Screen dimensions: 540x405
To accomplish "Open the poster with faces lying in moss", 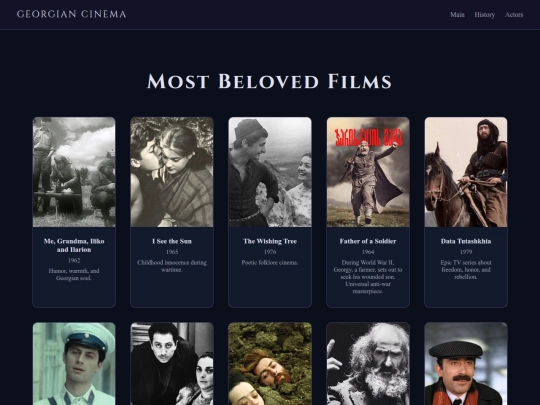I will click(270, 364).
